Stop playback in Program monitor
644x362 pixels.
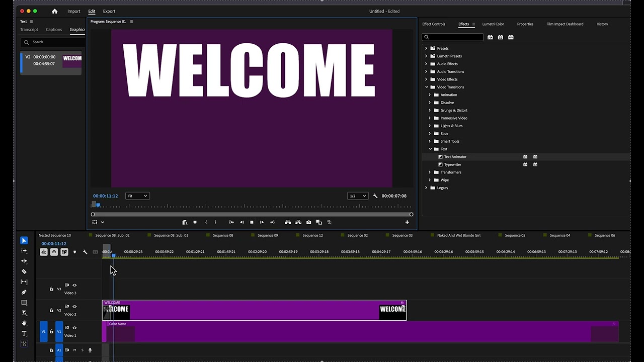252,222
